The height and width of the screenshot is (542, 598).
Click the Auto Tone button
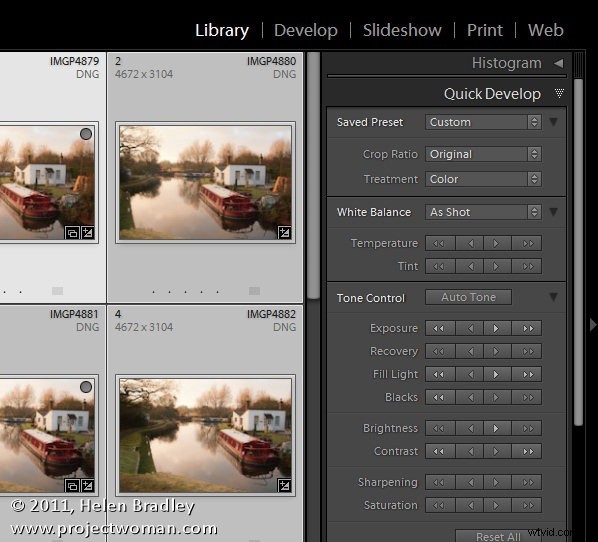point(468,297)
